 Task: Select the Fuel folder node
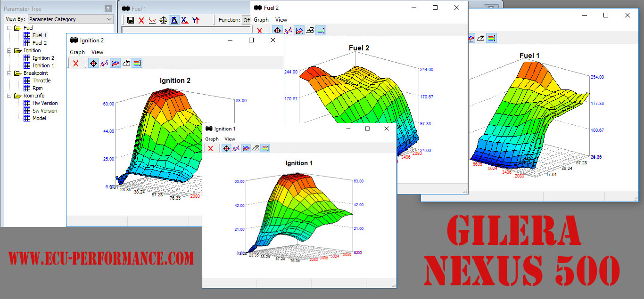(28, 28)
